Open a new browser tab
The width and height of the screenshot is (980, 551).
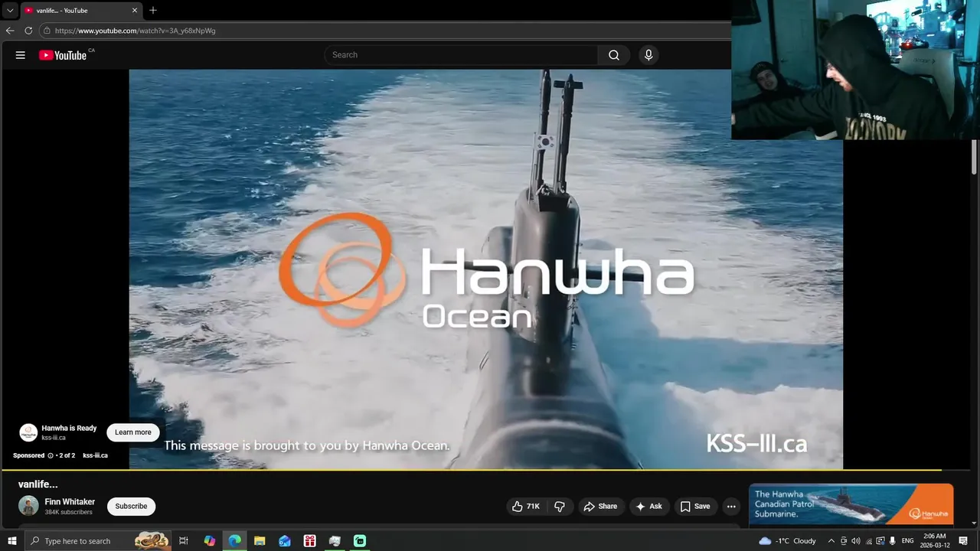(x=153, y=11)
